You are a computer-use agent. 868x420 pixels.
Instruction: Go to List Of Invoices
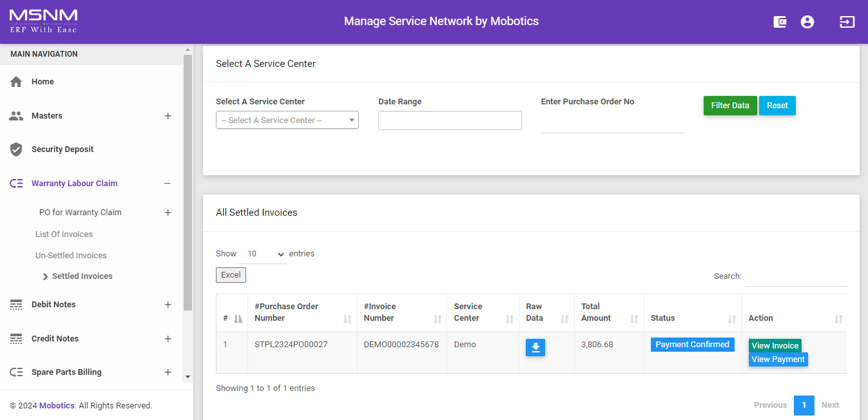tap(64, 234)
